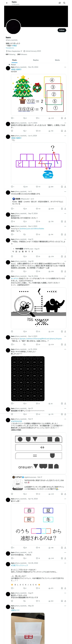
Task: Open more options on Jun 11, 2024 post
Action: pyautogui.click(x=65, y=123)
